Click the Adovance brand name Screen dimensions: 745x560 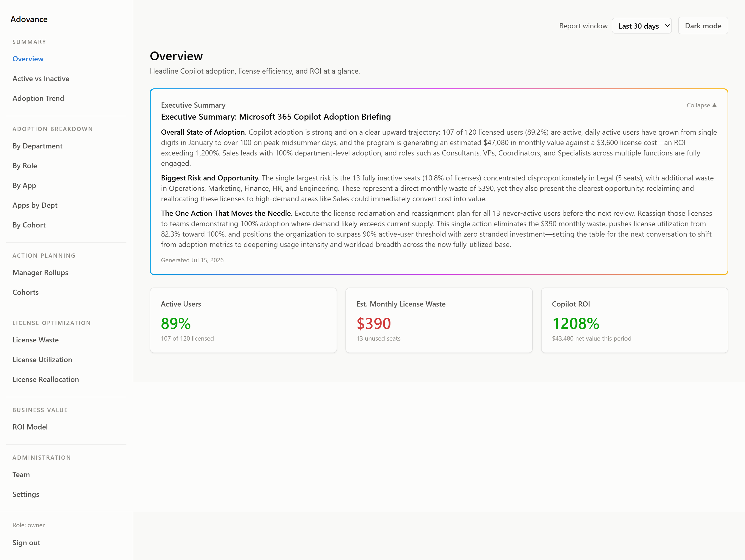click(x=29, y=19)
